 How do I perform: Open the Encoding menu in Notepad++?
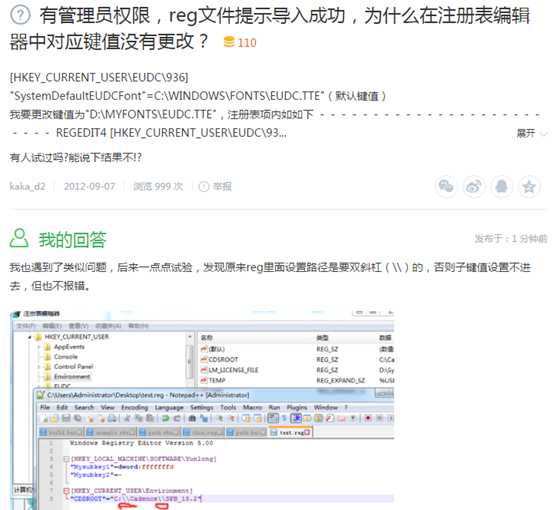[135, 408]
